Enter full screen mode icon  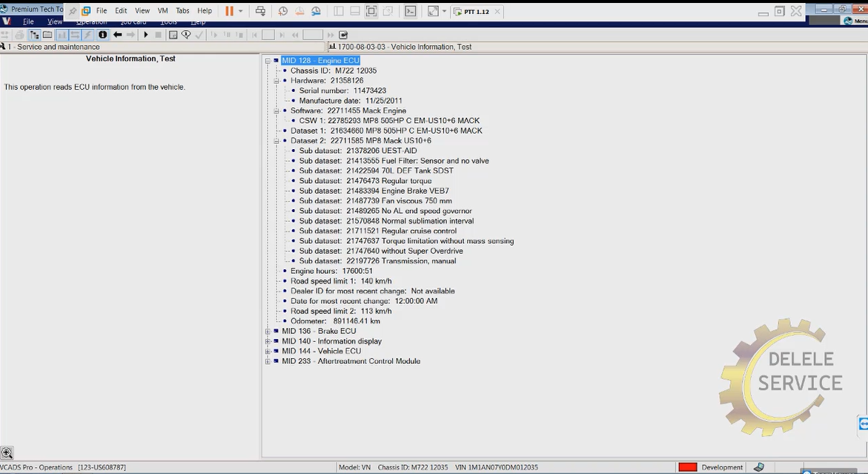(371, 11)
